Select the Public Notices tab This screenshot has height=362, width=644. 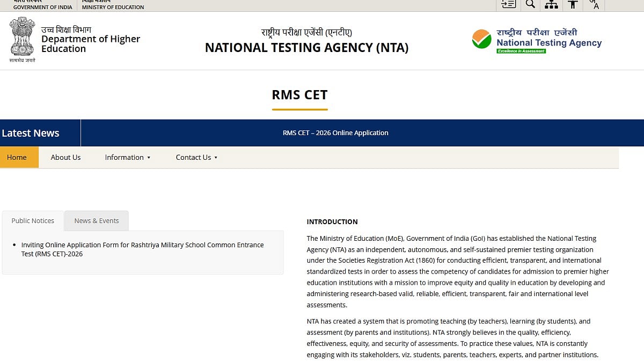[33, 221]
